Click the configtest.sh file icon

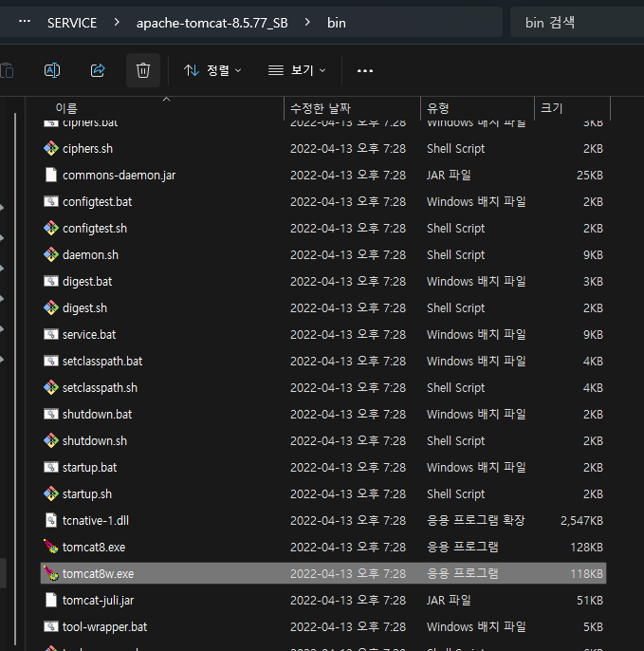(51, 228)
